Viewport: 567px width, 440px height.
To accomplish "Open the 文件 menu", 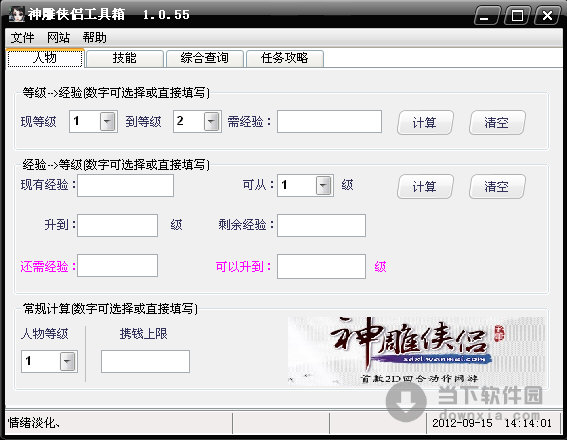I will tap(22, 38).
